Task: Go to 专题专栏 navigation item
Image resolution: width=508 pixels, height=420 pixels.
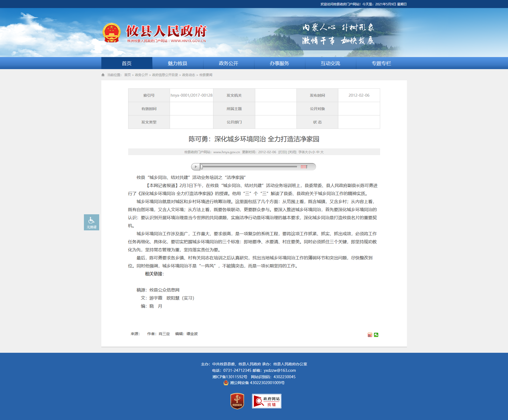Action: 381,63
